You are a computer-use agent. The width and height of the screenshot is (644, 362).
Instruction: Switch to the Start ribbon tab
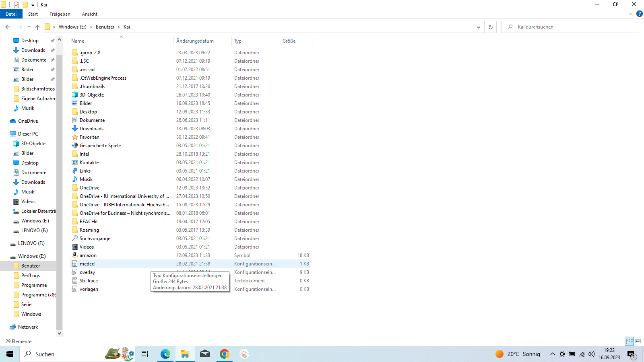[x=33, y=14]
